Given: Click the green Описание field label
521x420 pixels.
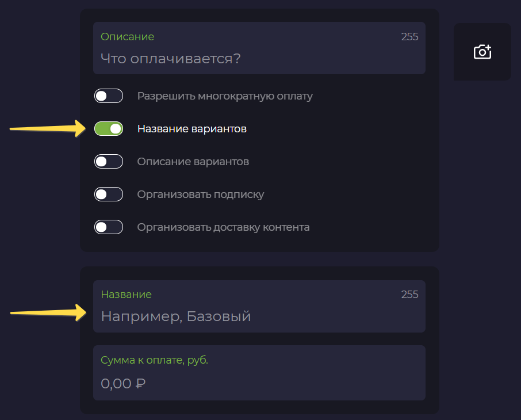Looking at the screenshot, I should [x=127, y=37].
